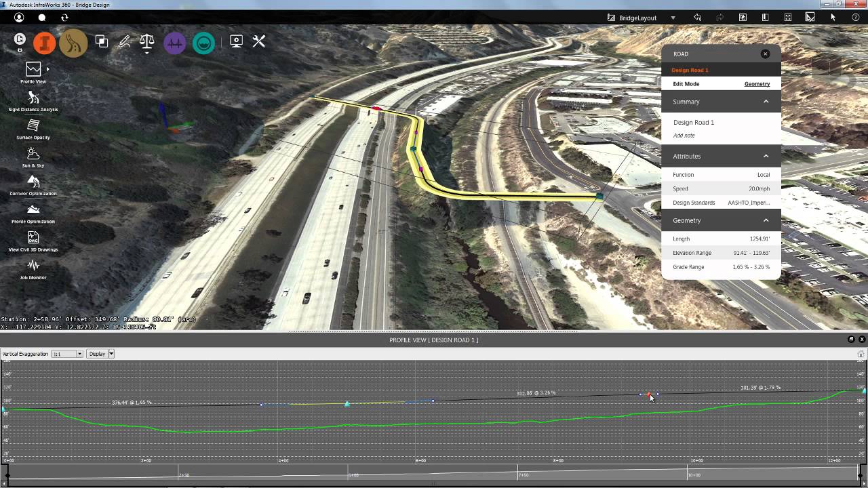Image resolution: width=868 pixels, height=488 pixels.
Task: Open Vertical Exaggeration 1:1 combo box
Action: click(x=67, y=354)
